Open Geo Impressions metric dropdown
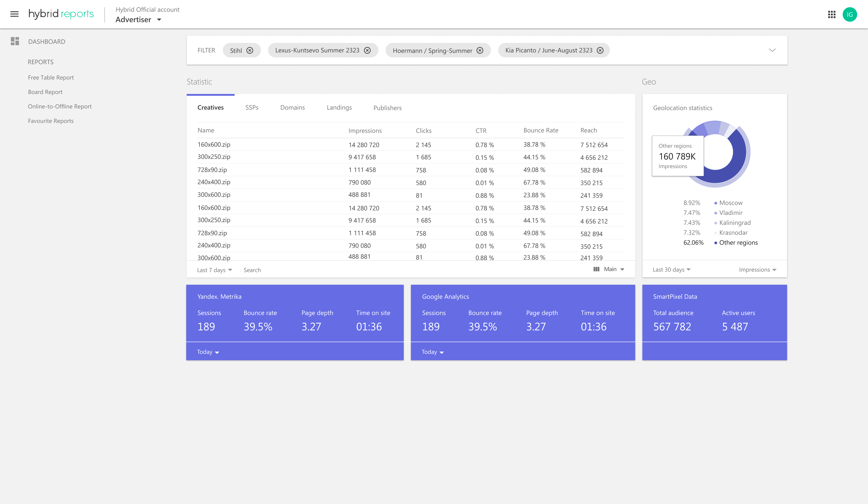The image size is (868, 504). tap(757, 270)
